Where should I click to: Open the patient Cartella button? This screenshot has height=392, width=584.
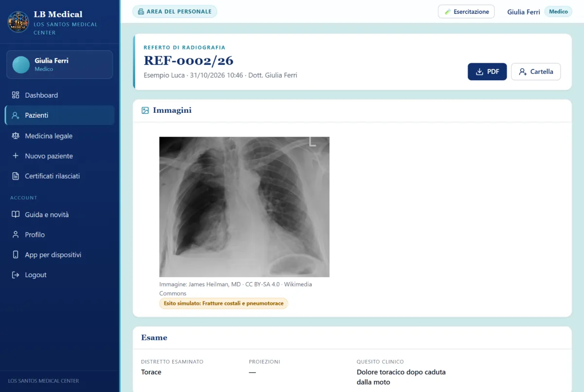click(536, 71)
